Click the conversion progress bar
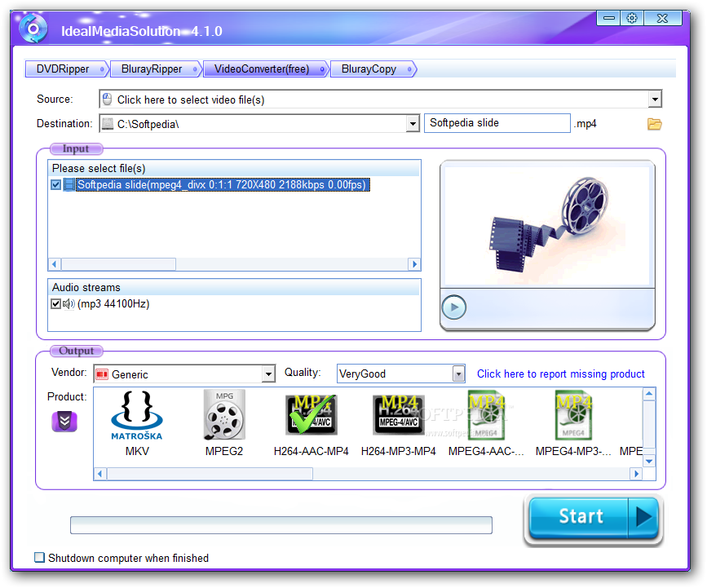This screenshot has height=588, width=707. (x=281, y=525)
